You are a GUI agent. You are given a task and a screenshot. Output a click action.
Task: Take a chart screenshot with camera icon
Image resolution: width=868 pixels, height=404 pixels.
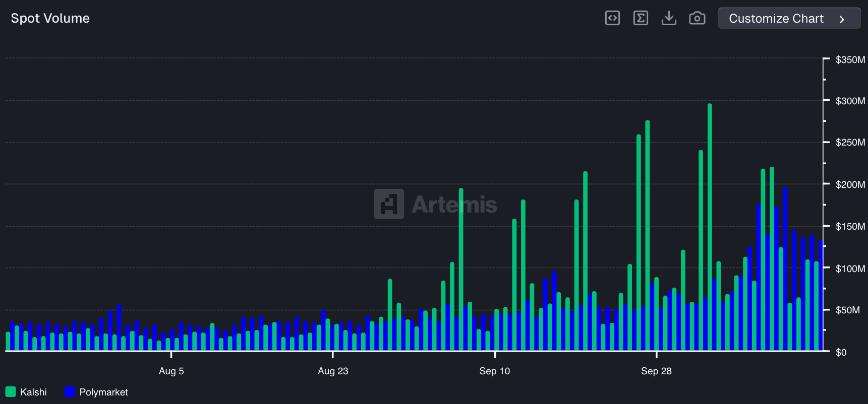click(697, 18)
